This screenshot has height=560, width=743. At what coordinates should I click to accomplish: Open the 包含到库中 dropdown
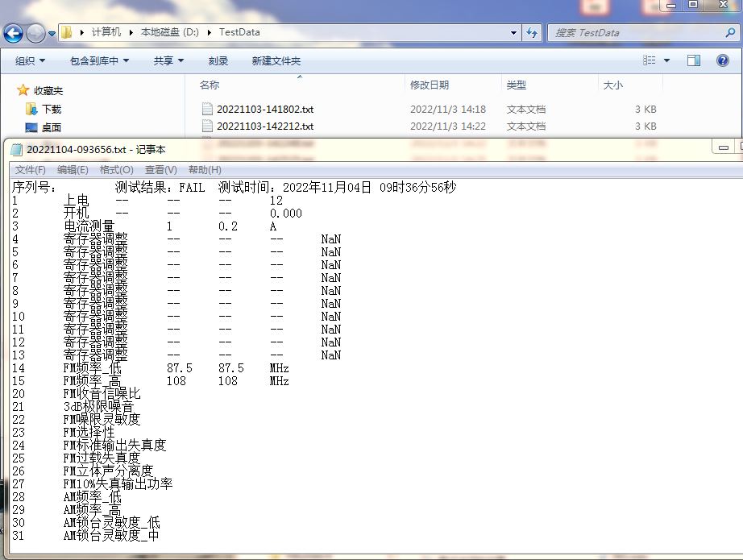tap(99, 60)
